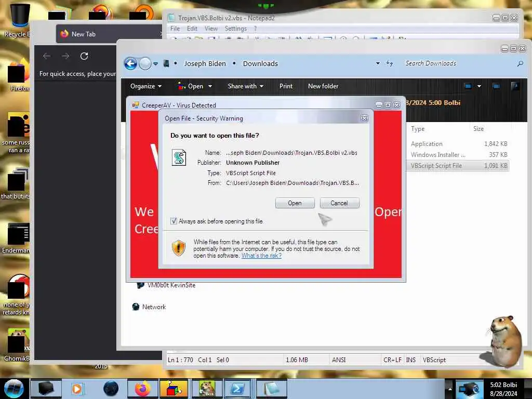Open the What's the risk? link

click(261, 256)
